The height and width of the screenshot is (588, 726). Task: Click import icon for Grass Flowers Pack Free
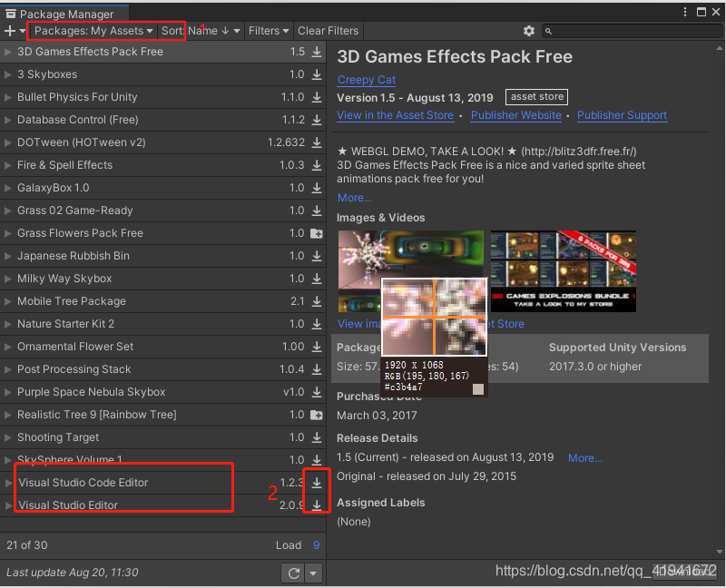point(317,233)
